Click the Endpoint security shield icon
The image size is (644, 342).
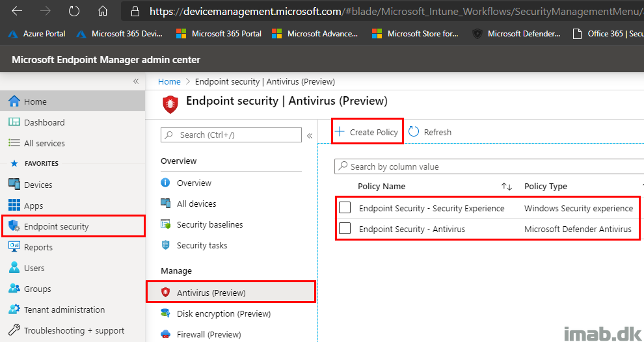(14, 226)
